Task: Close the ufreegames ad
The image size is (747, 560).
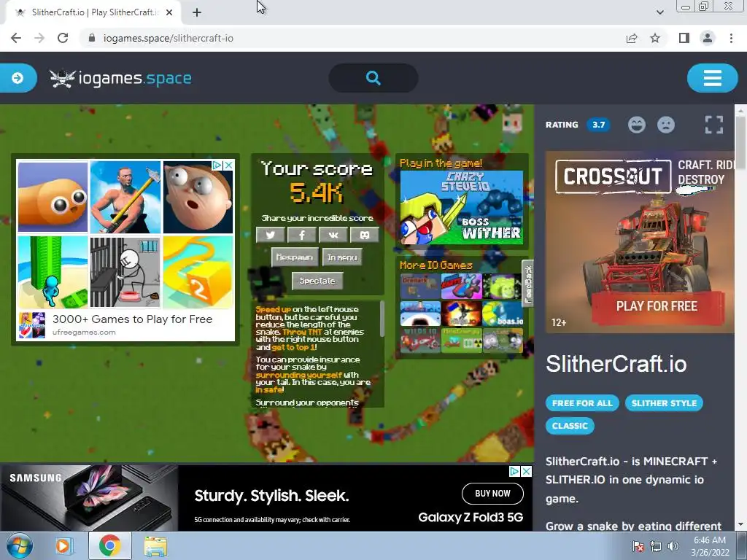Action: coord(228,165)
